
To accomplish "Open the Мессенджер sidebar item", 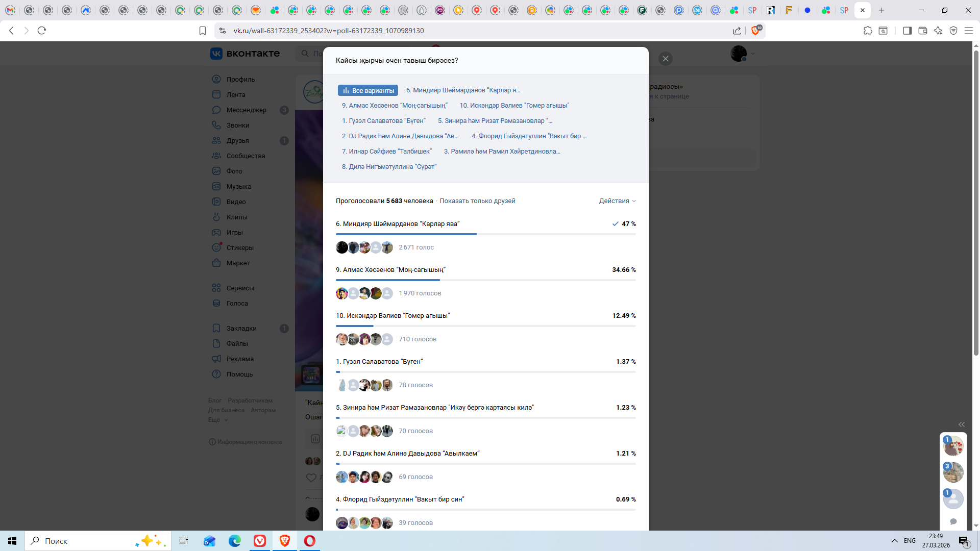I will pyautogui.click(x=246, y=110).
